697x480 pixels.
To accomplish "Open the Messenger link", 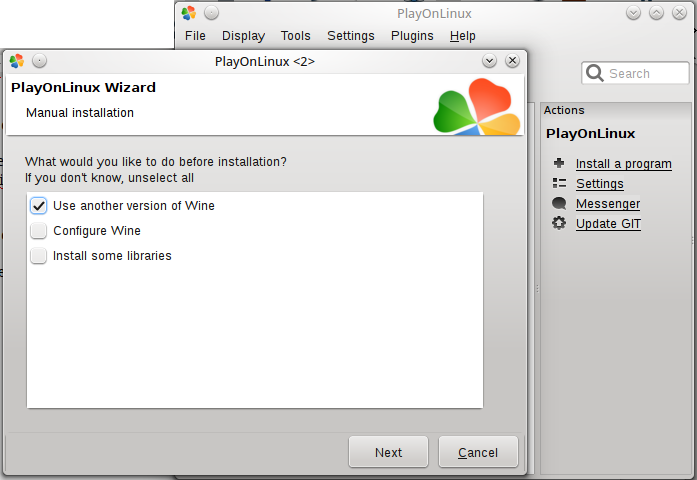I will (608, 204).
